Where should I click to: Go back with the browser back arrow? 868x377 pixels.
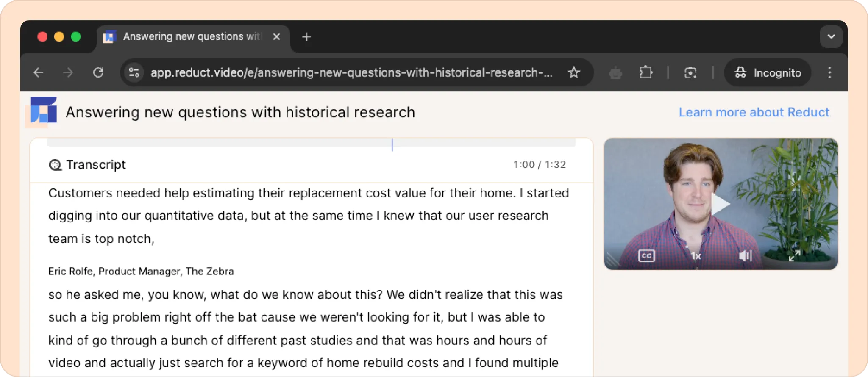(x=39, y=73)
